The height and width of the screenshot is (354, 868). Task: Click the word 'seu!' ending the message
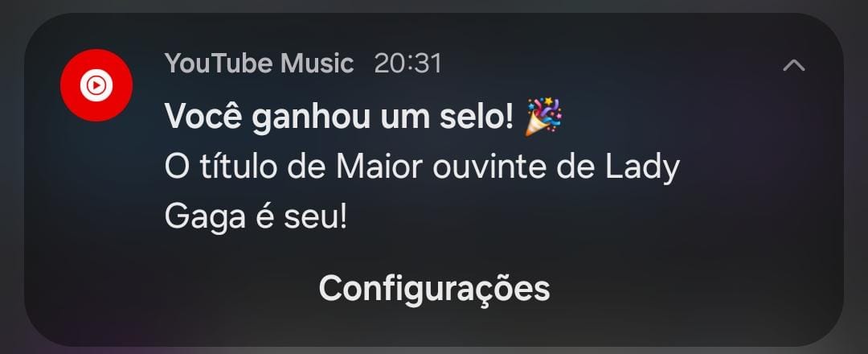(x=316, y=218)
